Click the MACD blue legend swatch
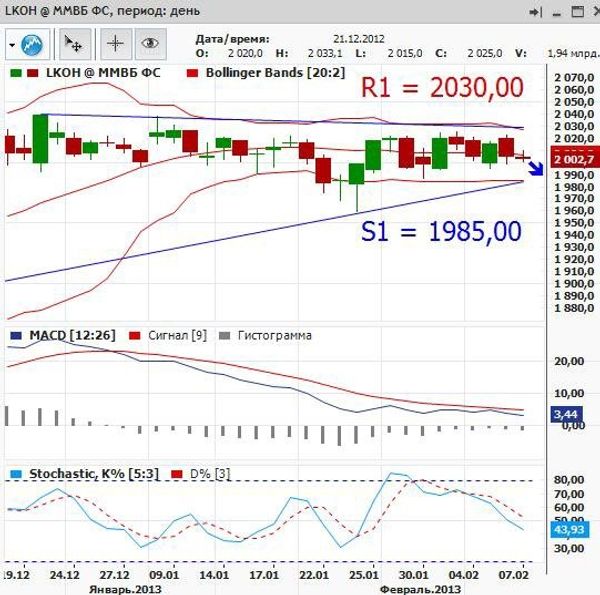 (x=16, y=336)
